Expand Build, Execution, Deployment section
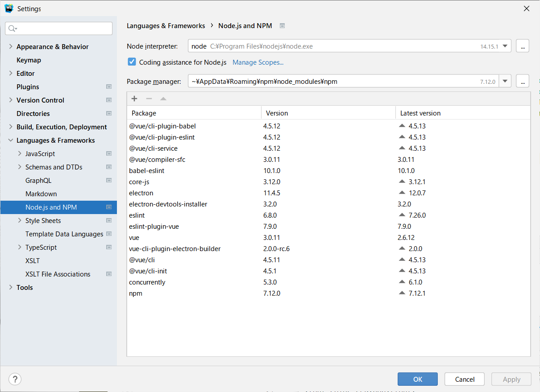Image resolution: width=540 pixels, height=392 pixels. pos(11,127)
